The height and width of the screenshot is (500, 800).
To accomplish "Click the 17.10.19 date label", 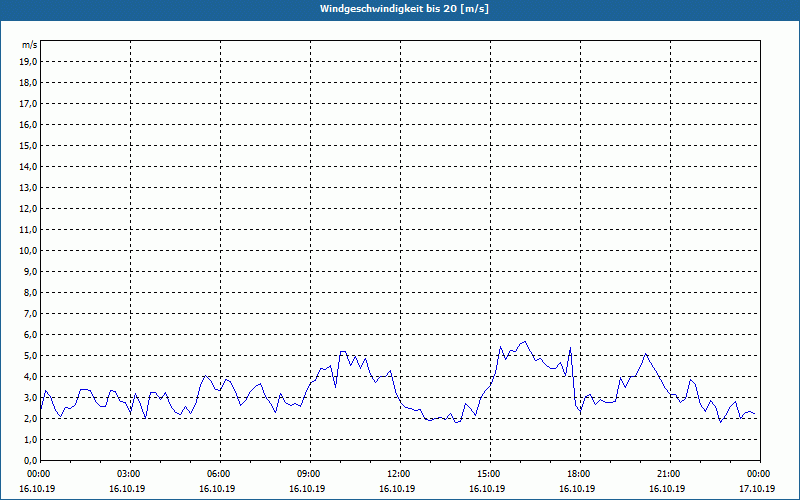I will coord(757,488).
